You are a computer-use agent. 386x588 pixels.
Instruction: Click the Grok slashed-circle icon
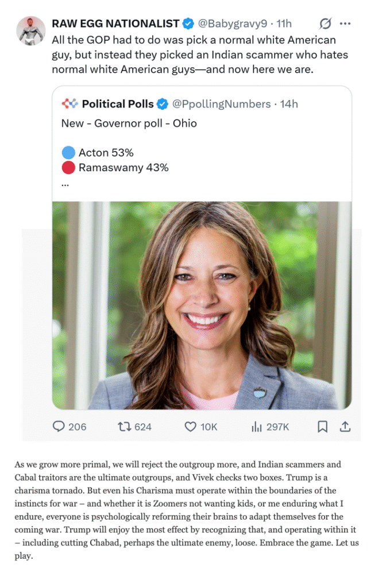[325, 24]
